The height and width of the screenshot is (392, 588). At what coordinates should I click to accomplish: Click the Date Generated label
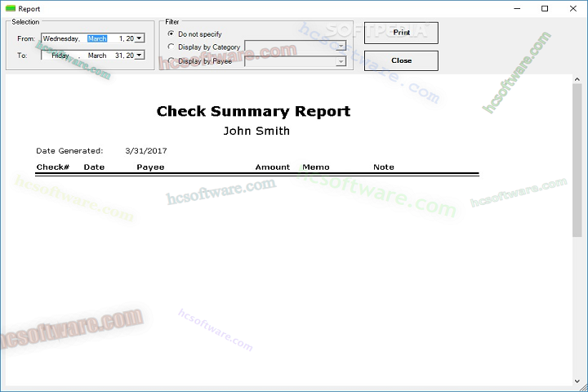pyautogui.click(x=69, y=151)
